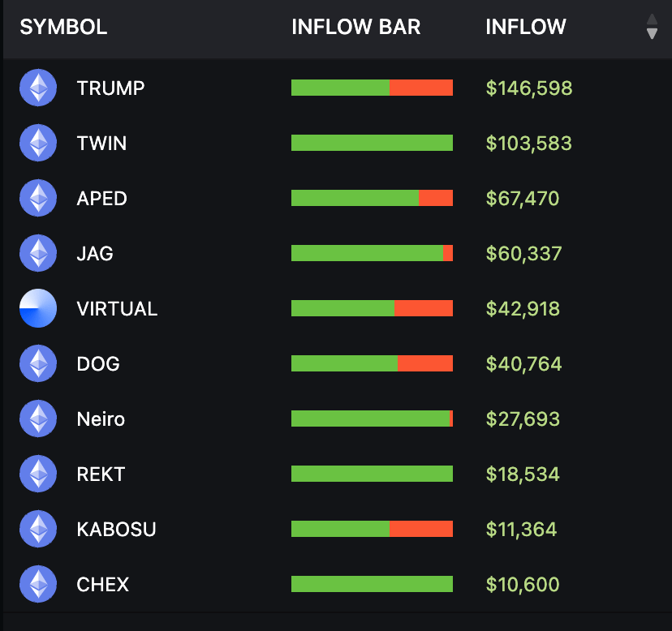Click the TWIN inflow bar
Screen dimensions: 672x631
click(372, 143)
